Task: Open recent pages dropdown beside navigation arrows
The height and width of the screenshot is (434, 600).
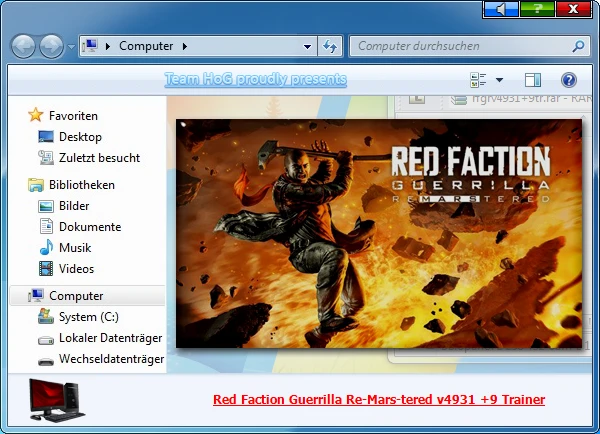Action: click(x=71, y=47)
